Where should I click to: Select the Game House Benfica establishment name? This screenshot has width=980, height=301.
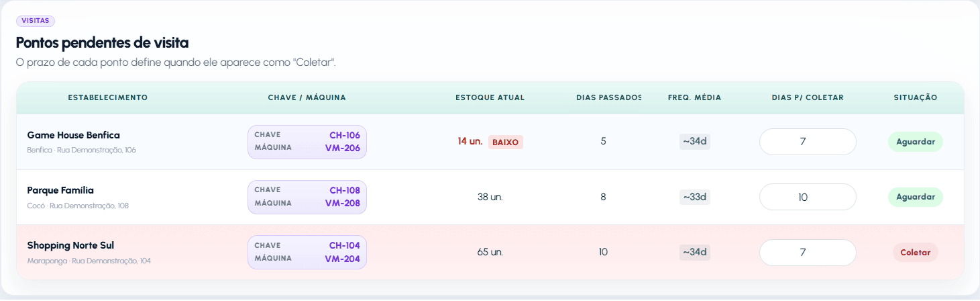pos(74,135)
